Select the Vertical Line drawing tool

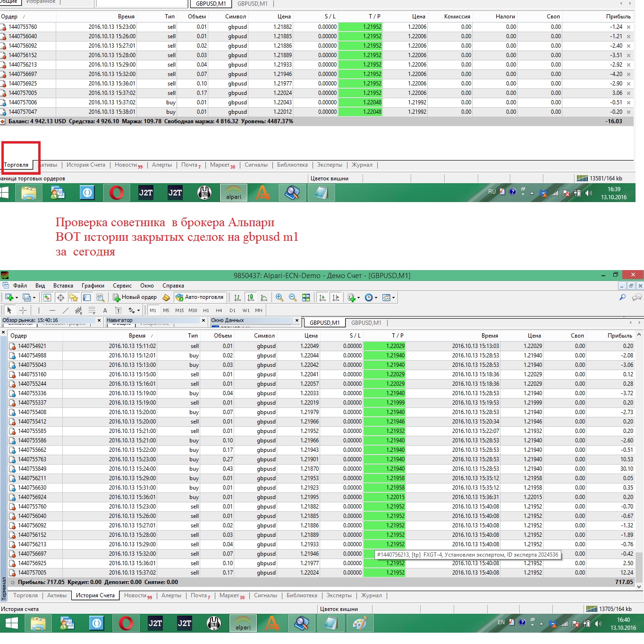pos(39,310)
